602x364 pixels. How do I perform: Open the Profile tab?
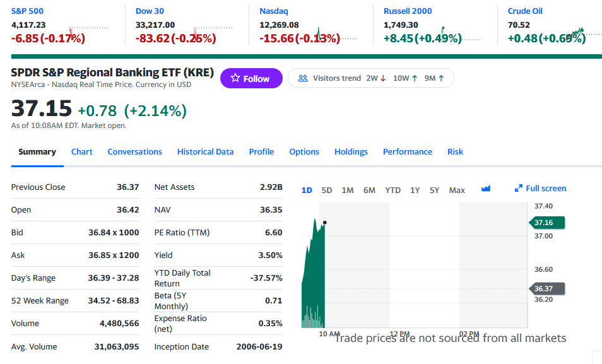point(261,151)
